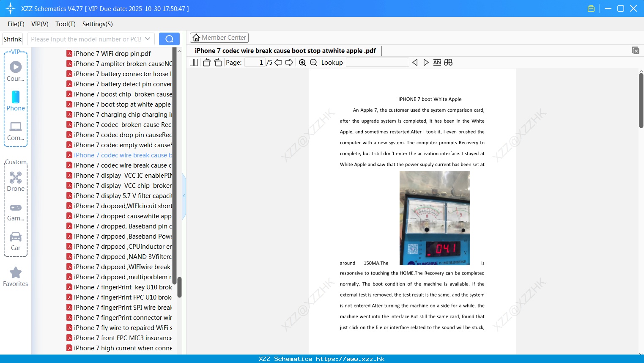This screenshot has height=363, width=644.
Task: Open iPhone 7 fingerPrint key U10 file
Action: (x=118, y=287)
